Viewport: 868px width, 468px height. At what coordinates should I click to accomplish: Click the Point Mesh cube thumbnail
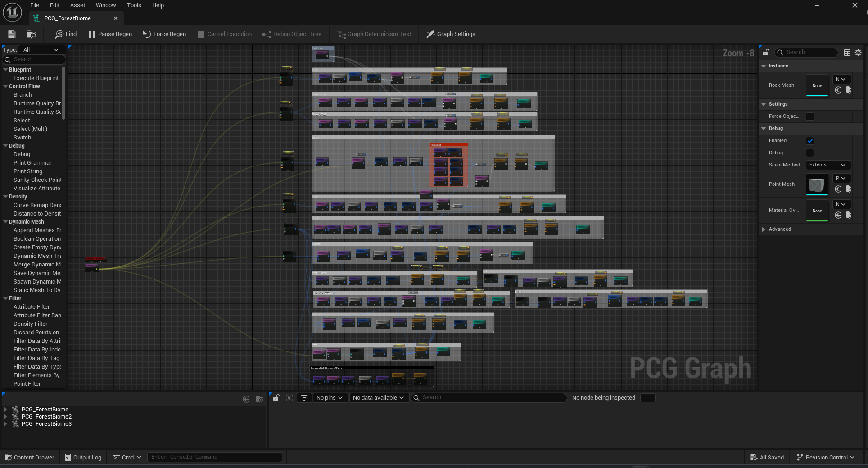(x=817, y=184)
